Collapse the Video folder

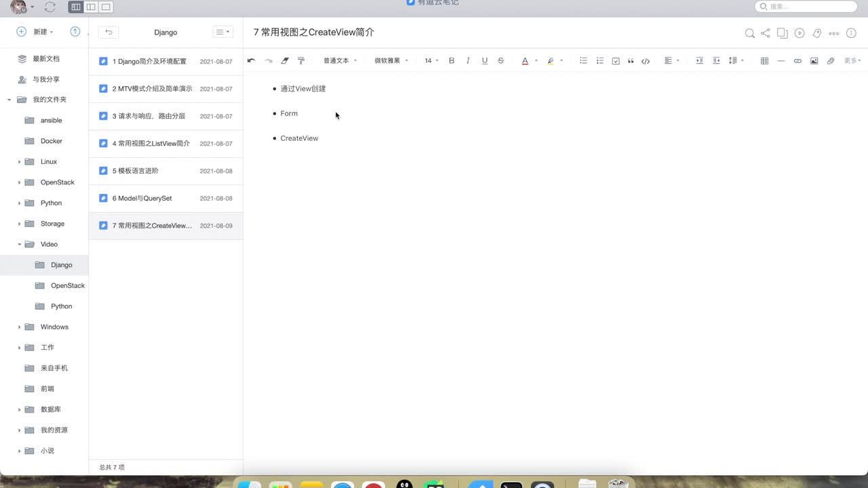pyautogui.click(x=19, y=244)
